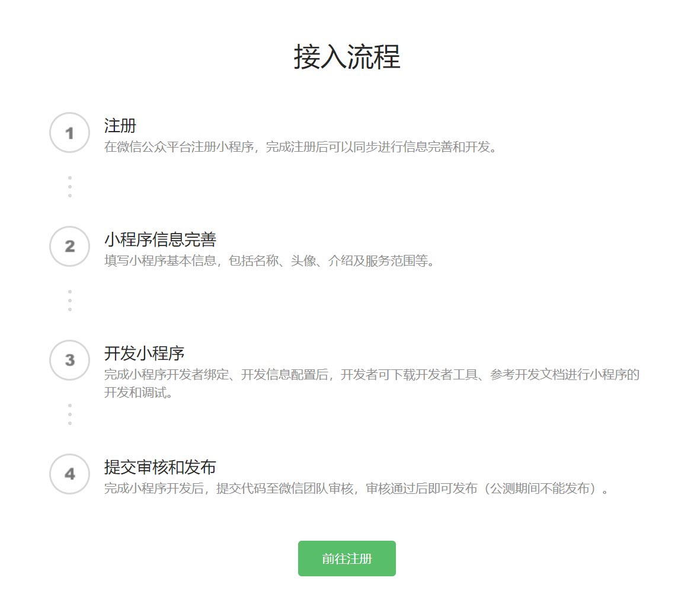The height and width of the screenshot is (616, 697).
Task: Select the 小程序信息完善 step title
Action: click(x=160, y=240)
